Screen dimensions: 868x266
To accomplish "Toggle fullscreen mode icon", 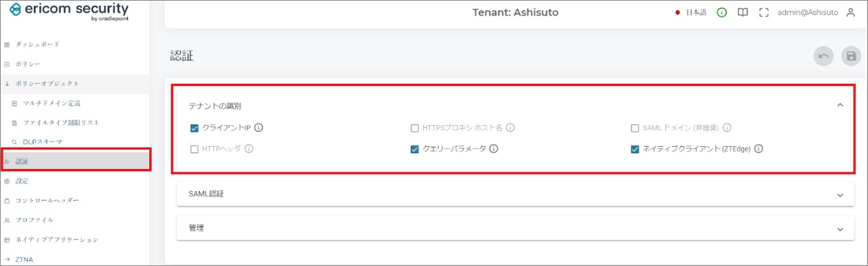I will point(763,12).
